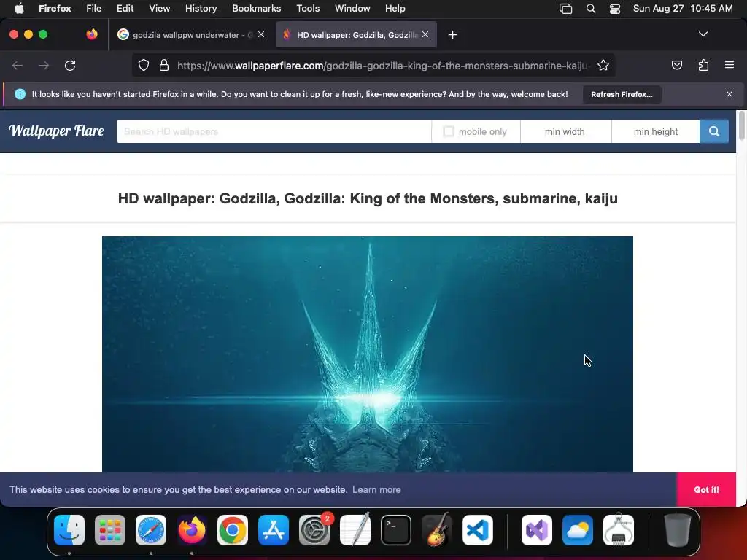Open the Bookmarks menu
Image resolution: width=747 pixels, height=560 pixels.
(256, 8)
